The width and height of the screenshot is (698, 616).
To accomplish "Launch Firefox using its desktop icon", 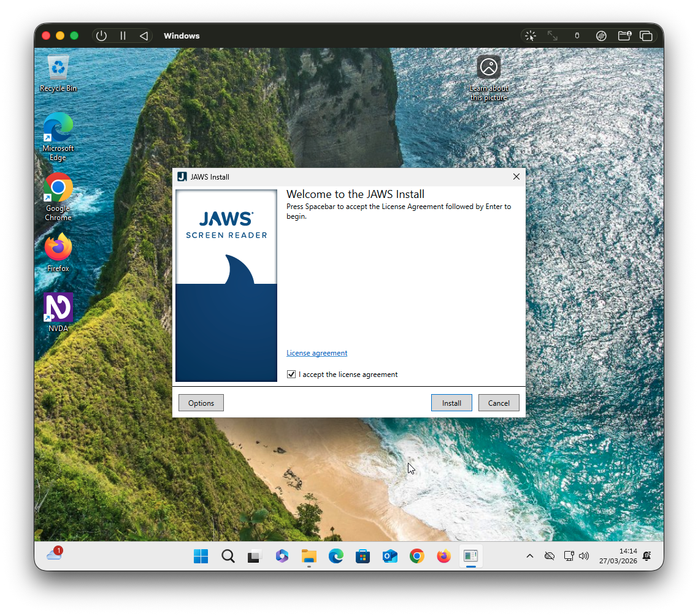I will point(58,248).
